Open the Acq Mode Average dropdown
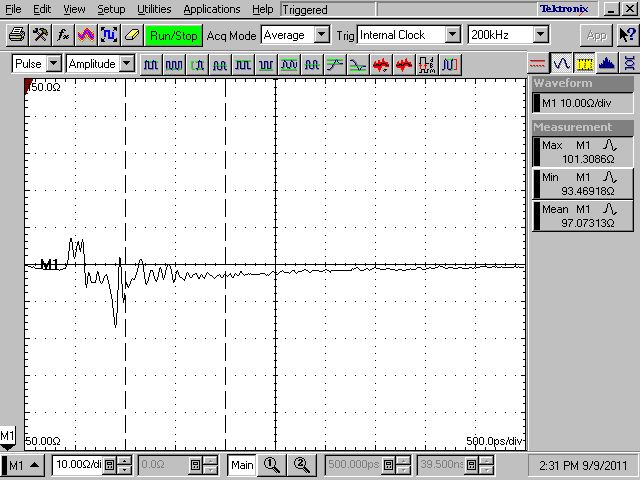This screenshot has height=480, width=640. point(294,35)
